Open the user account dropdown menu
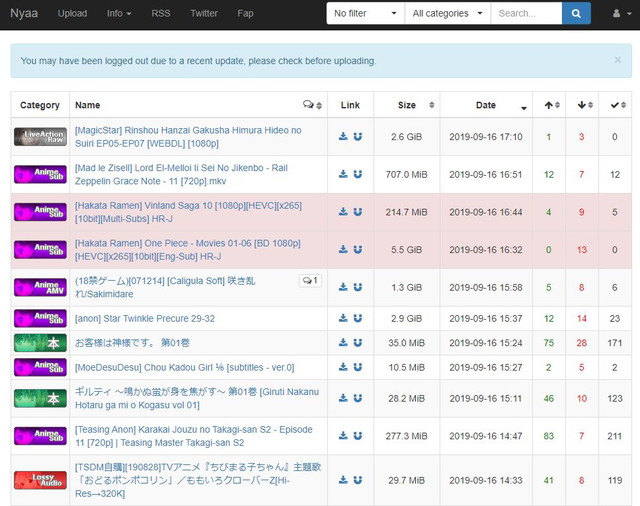Image resolution: width=640 pixels, height=506 pixels. tap(620, 13)
